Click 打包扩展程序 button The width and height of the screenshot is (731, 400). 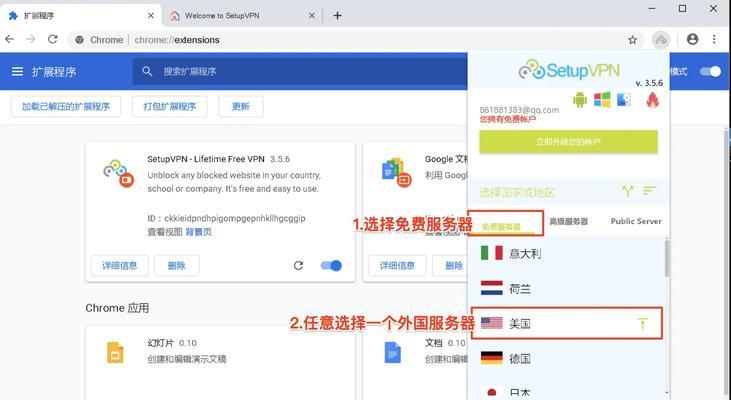(170, 107)
